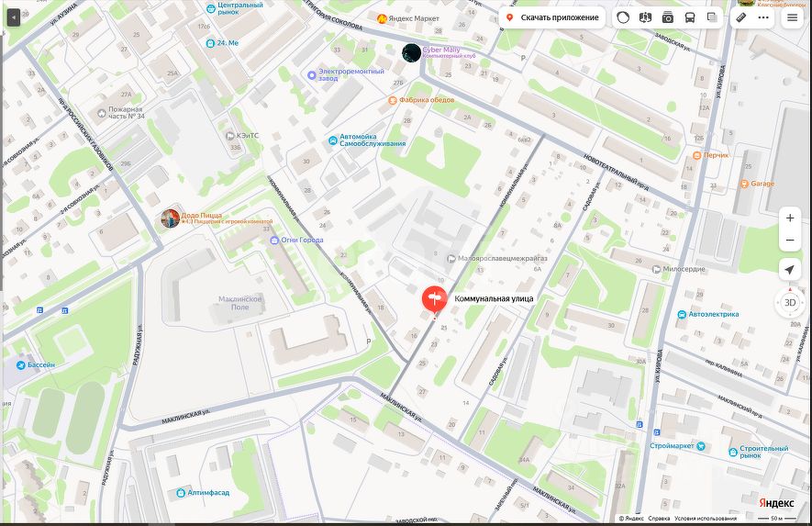
Task: Open the hamburger main menu
Action: pyautogui.click(x=793, y=17)
